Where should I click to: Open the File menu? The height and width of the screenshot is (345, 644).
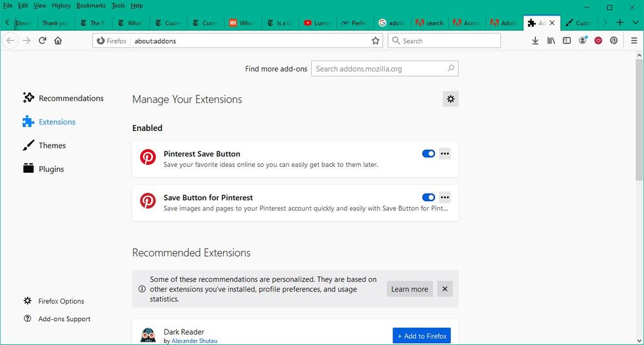point(7,5)
